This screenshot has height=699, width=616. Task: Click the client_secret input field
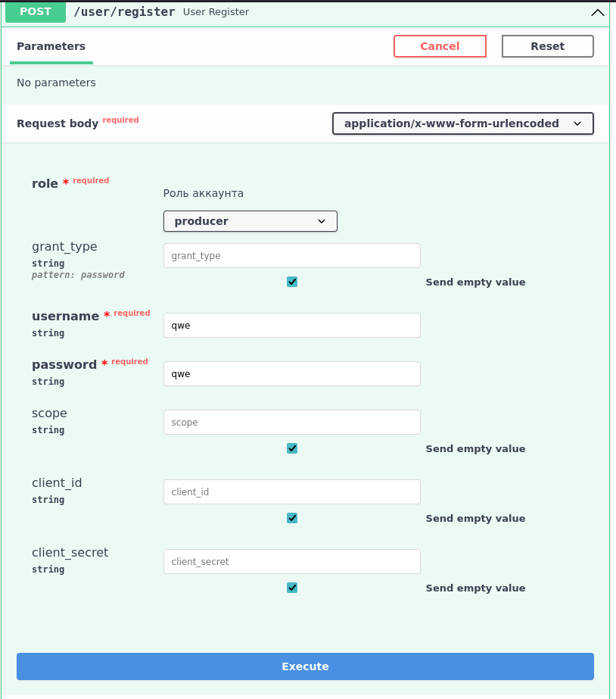[x=291, y=561]
